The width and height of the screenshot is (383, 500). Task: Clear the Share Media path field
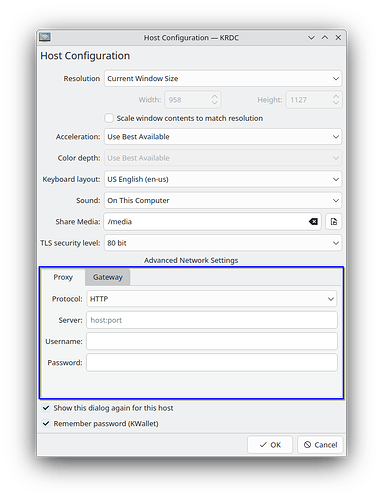coord(313,222)
